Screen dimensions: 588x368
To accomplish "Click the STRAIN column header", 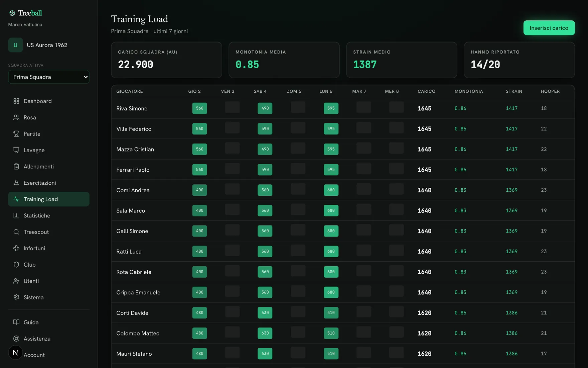I will [x=514, y=91].
